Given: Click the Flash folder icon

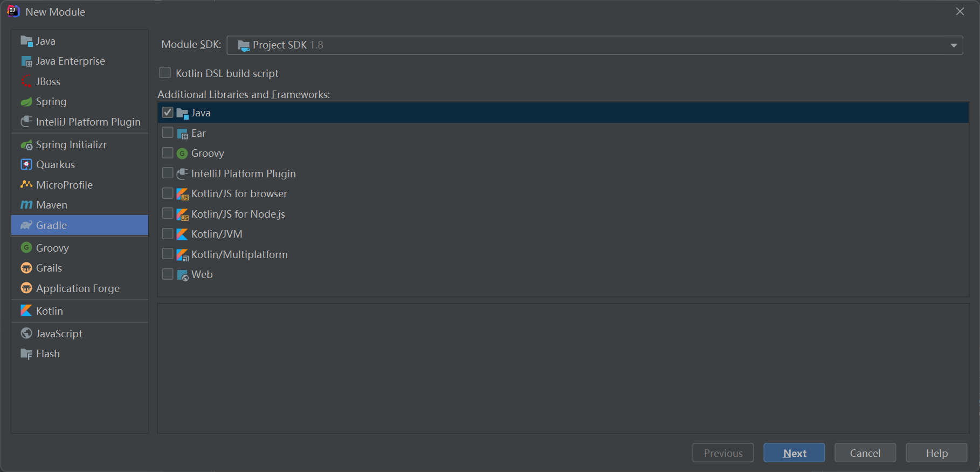Looking at the screenshot, I should 26,354.
